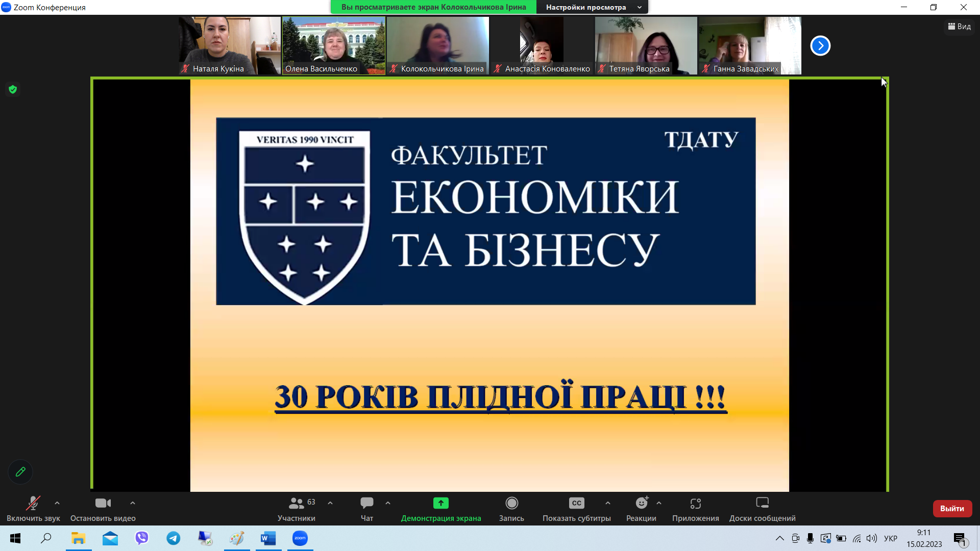Open the Вид view menu
This screenshot has width=980, height=551.
click(x=959, y=27)
